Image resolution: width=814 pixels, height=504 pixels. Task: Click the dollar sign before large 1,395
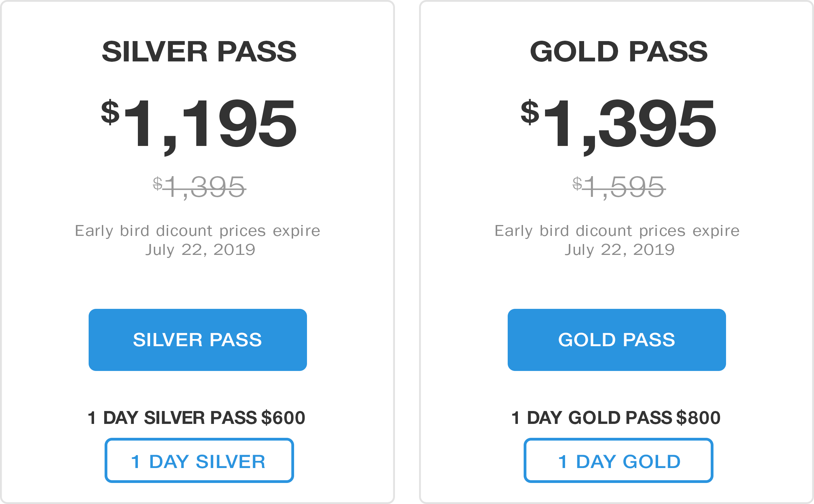coord(530,112)
